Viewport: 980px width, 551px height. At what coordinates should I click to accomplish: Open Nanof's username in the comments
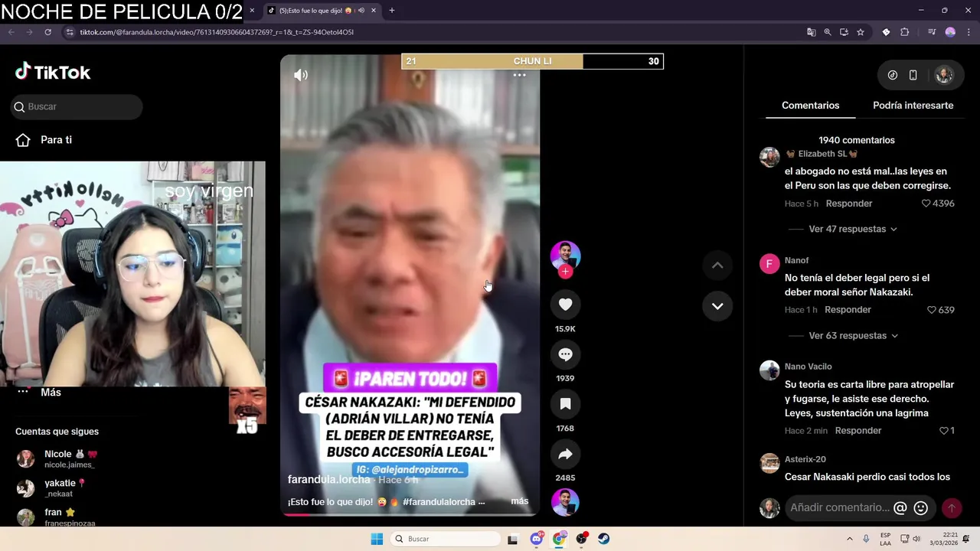[x=796, y=260]
